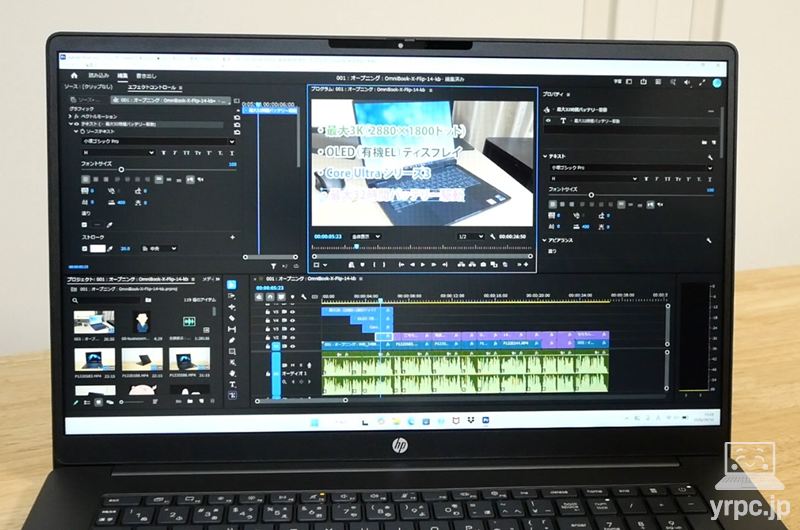Toggle V5 track output eye
Viewport: 800px width, 530px height.
[x=293, y=311]
